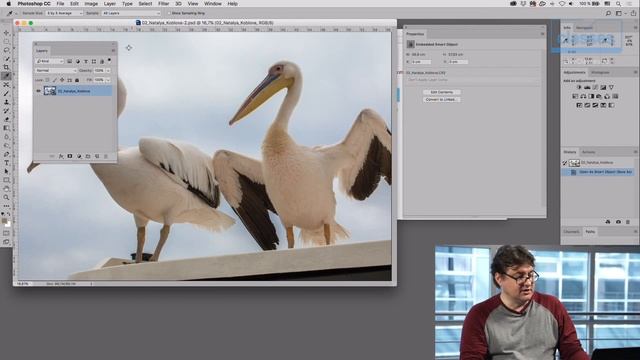Open Sample Size dropdown

[x=64, y=13]
